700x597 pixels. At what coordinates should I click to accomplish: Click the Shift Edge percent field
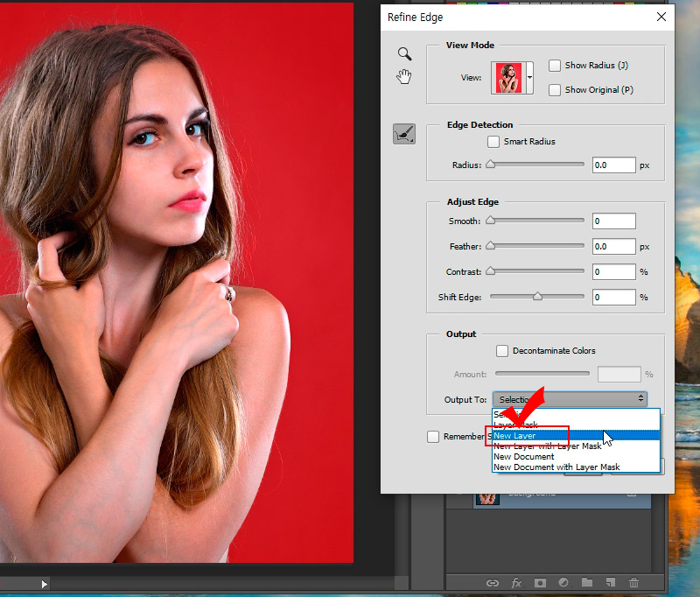click(x=614, y=298)
